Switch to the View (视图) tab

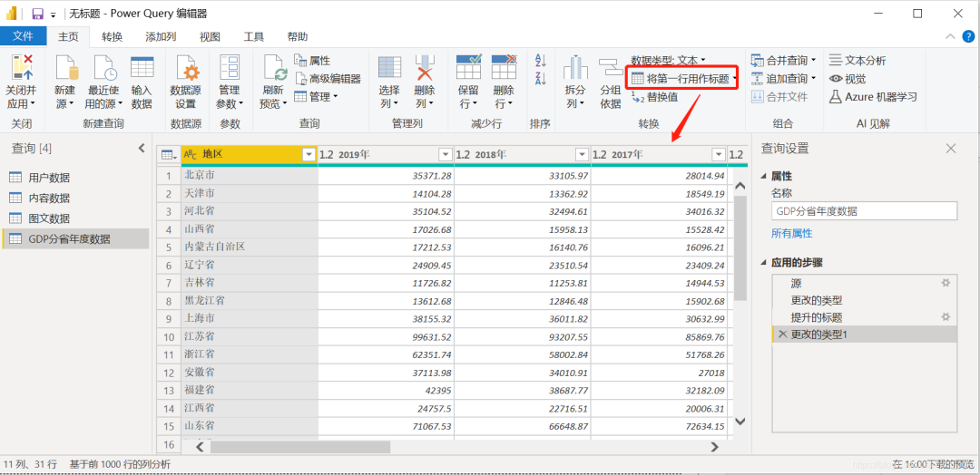pos(210,36)
